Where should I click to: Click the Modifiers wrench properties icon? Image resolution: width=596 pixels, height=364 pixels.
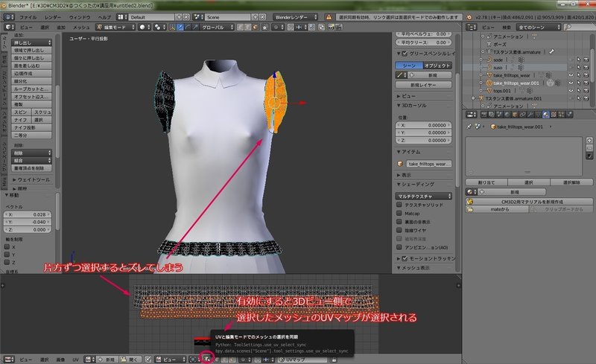point(530,115)
